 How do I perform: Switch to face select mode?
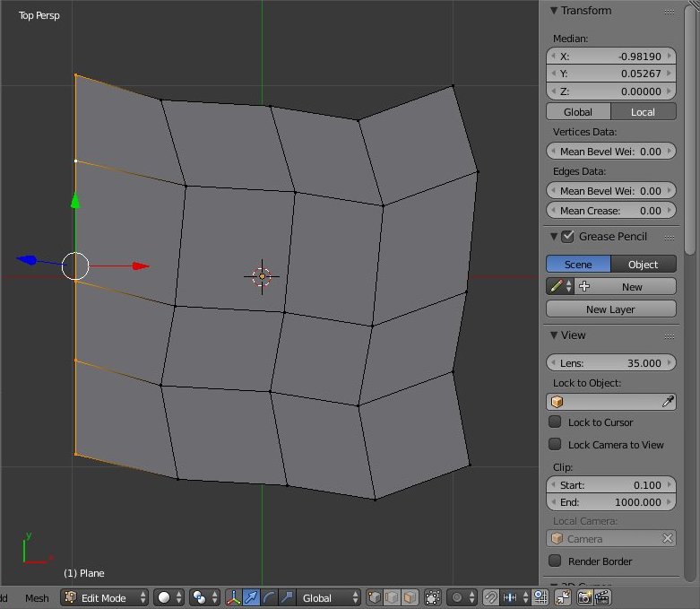coord(409,597)
